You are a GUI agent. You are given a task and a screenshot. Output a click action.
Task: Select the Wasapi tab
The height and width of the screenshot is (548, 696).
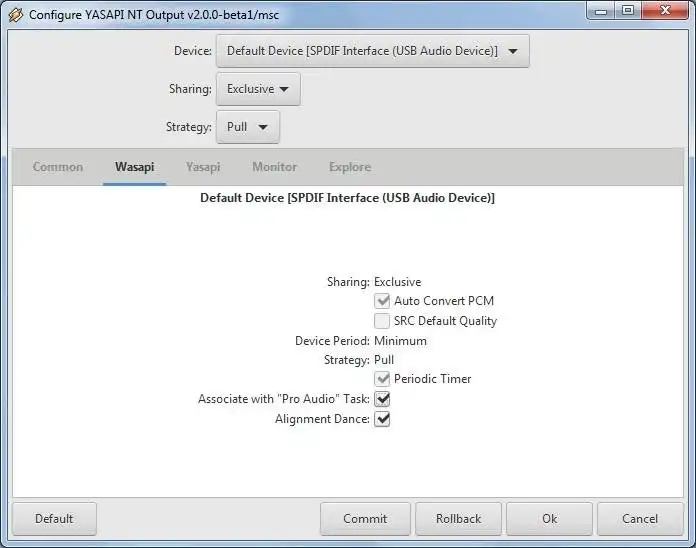pos(134,167)
